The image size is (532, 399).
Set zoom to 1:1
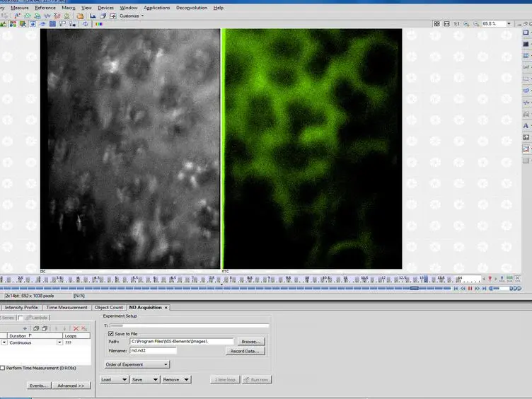point(457,24)
